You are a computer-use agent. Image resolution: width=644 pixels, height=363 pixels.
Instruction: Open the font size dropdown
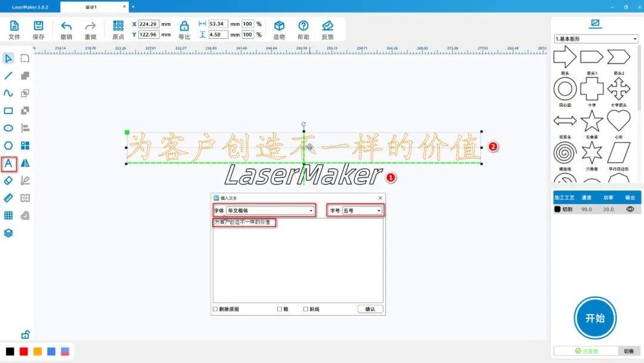(x=362, y=211)
